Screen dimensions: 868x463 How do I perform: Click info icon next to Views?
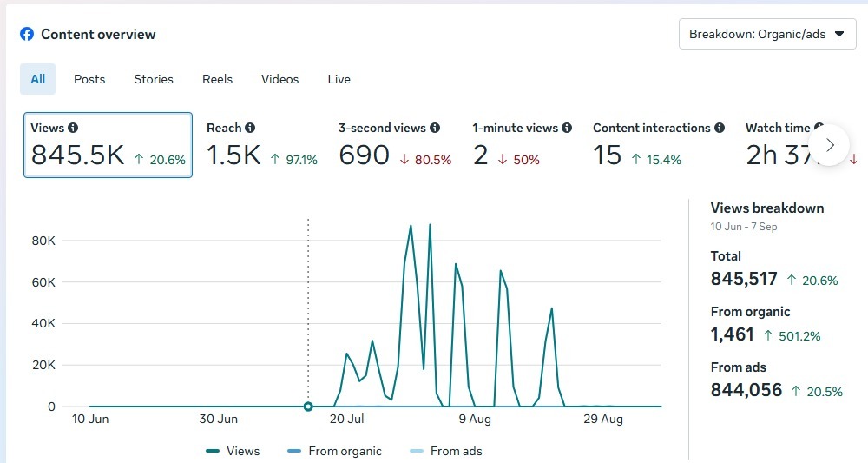[73, 128]
